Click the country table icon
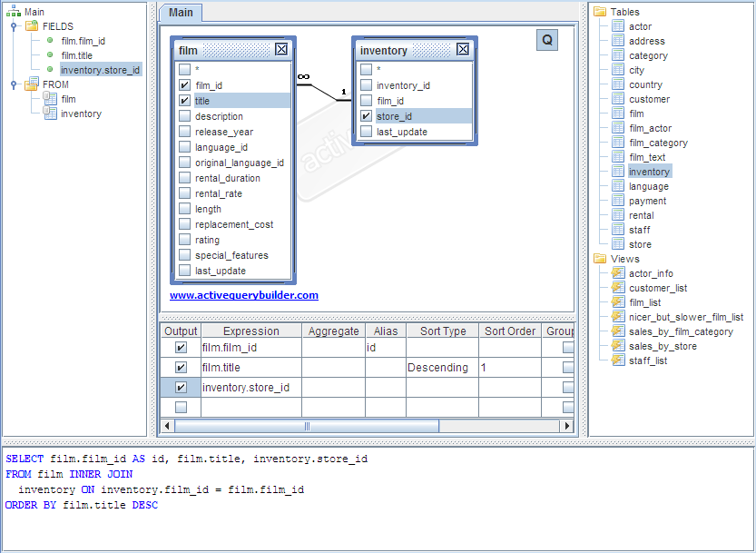The width and height of the screenshot is (756, 553). [x=618, y=84]
